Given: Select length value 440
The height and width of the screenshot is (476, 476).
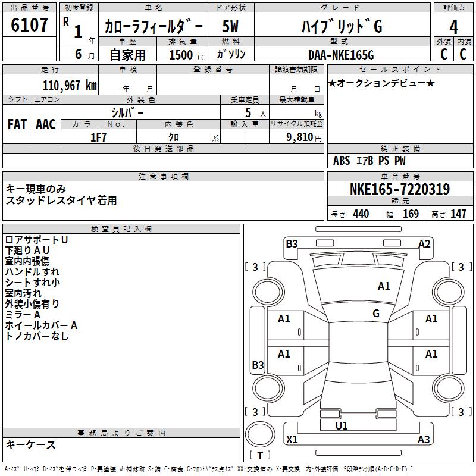Looking at the screenshot, I should coord(361,214).
